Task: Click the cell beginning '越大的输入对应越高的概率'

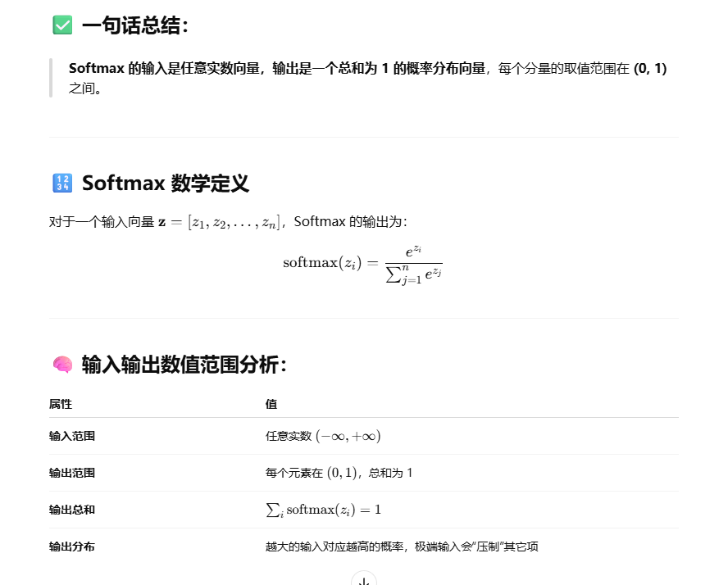Action: pyautogui.click(x=402, y=546)
